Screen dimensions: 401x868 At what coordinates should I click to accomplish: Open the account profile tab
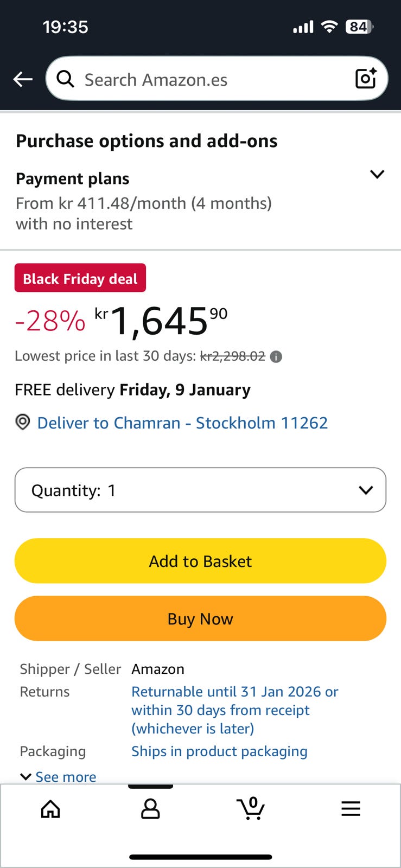pyautogui.click(x=150, y=809)
